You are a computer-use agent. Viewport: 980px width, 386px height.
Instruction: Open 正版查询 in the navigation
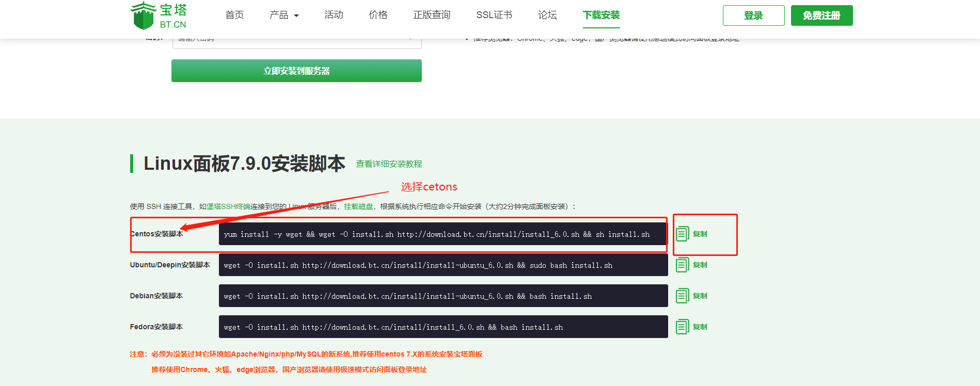[x=432, y=15]
